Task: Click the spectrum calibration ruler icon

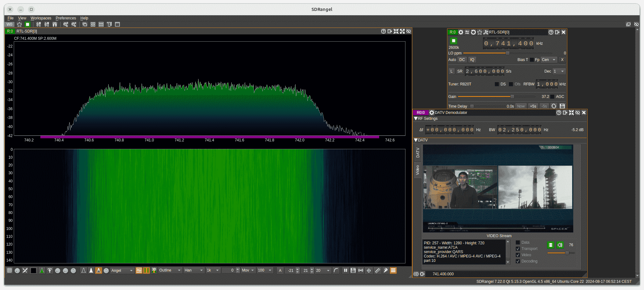Action: pyautogui.click(x=378, y=271)
